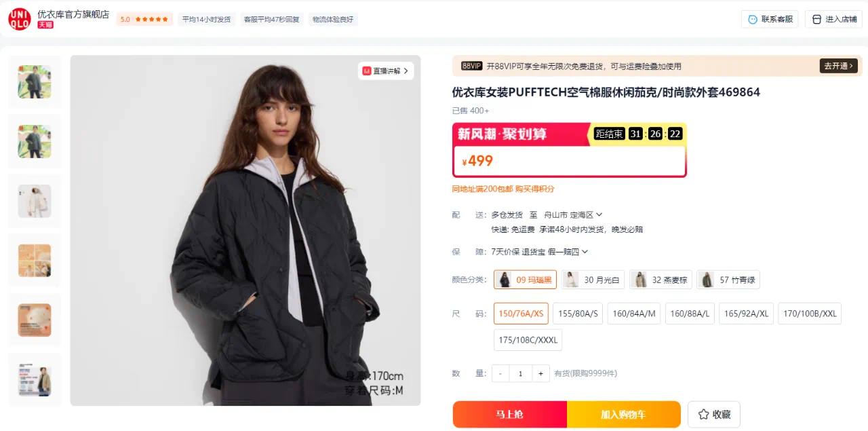Open customer service chat via 联系客服
This screenshot has height=431, width=868.
pos(770,19)
